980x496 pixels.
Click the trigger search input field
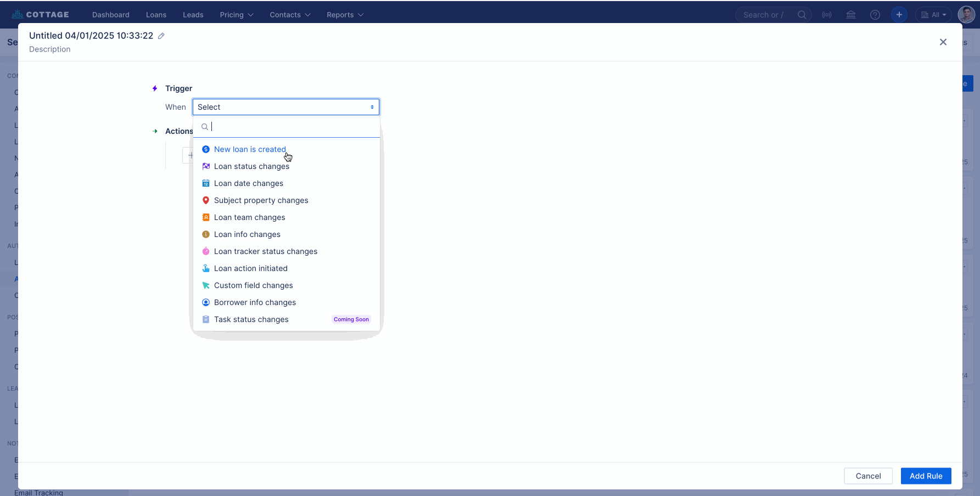287,127
